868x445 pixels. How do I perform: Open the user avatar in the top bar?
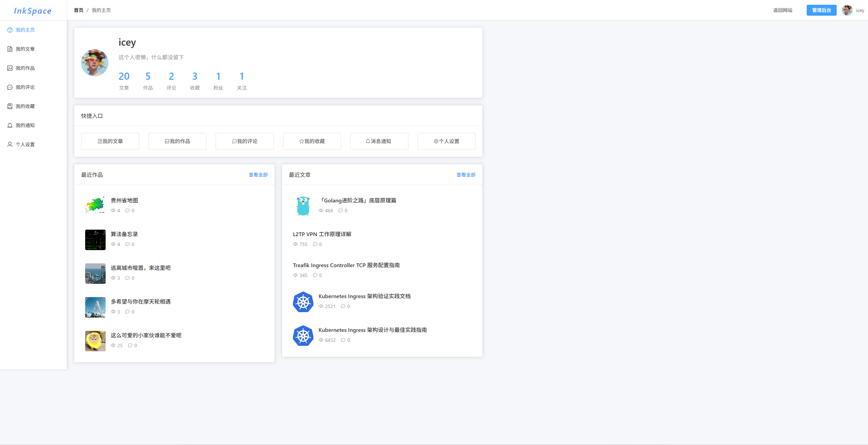coord(847,10)
